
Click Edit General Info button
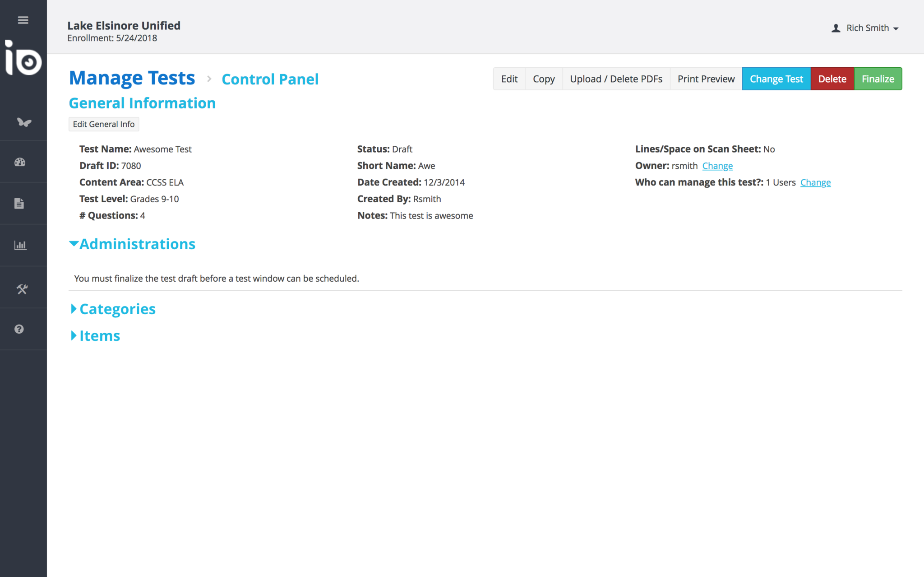tap(104, 124)
